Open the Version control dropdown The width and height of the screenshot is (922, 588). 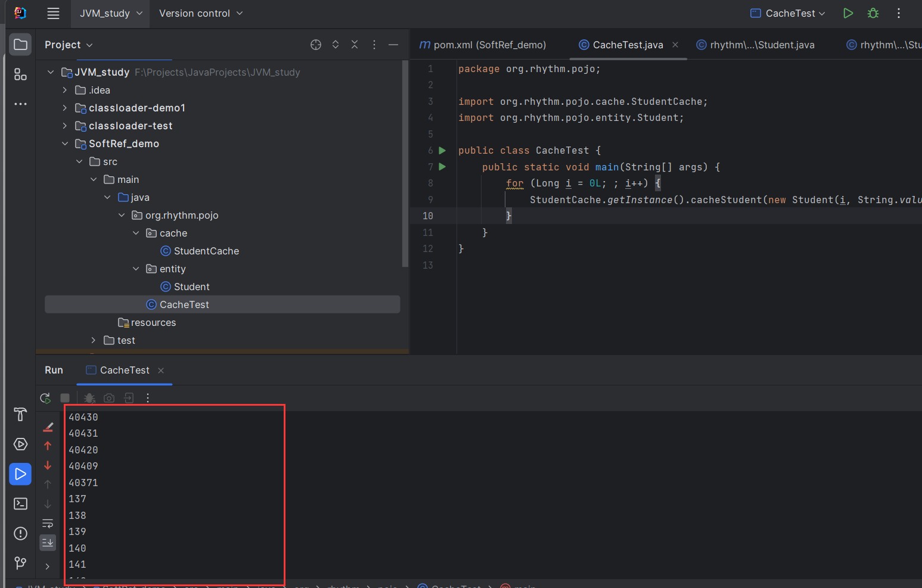[201, 13]
